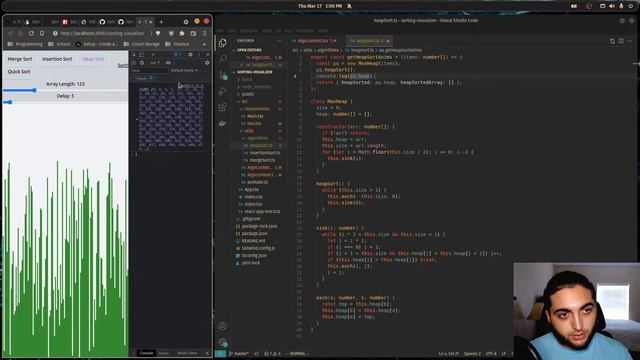The width and height of the screenshot is (640, 360).
Task: Click the browser bookmark page icon
Action: [x=42, y=33]
